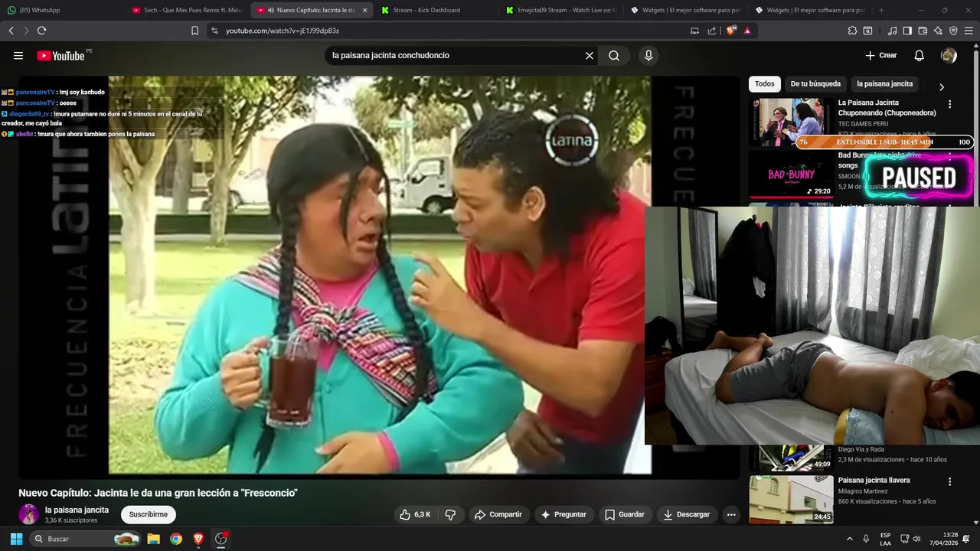Open Bad Bunny late night drive thumbnail
This screenshot has height=551, width=980.
click(x=791, y=174)
